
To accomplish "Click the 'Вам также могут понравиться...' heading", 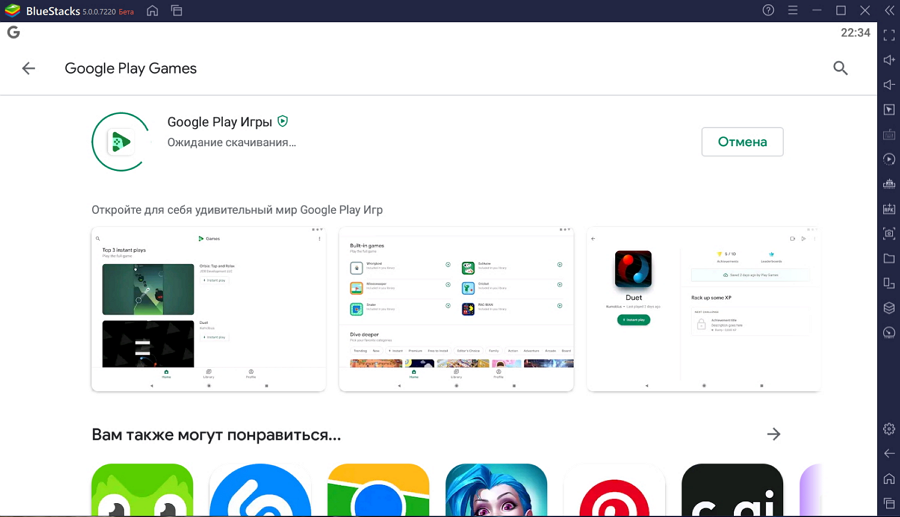I will coord(216,435).
